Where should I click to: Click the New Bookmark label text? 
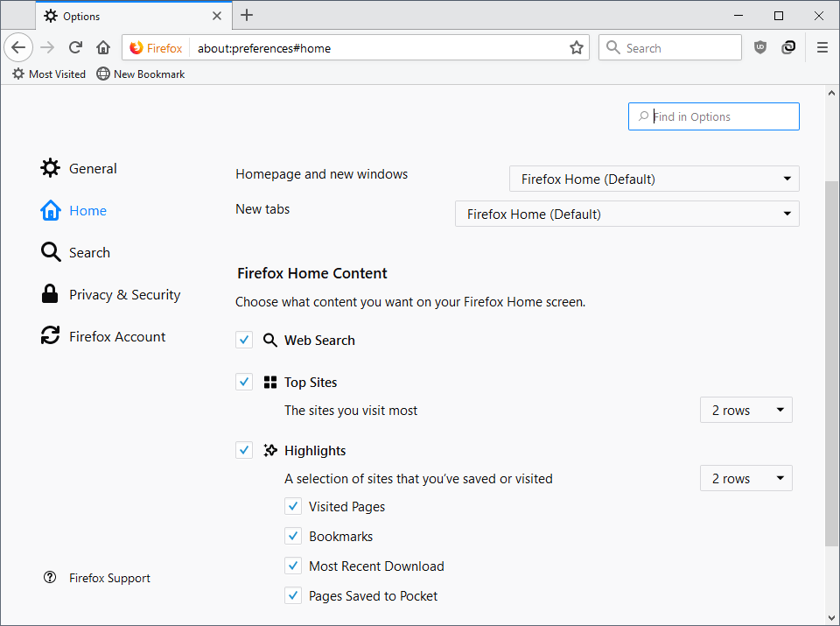click(149, 74)
